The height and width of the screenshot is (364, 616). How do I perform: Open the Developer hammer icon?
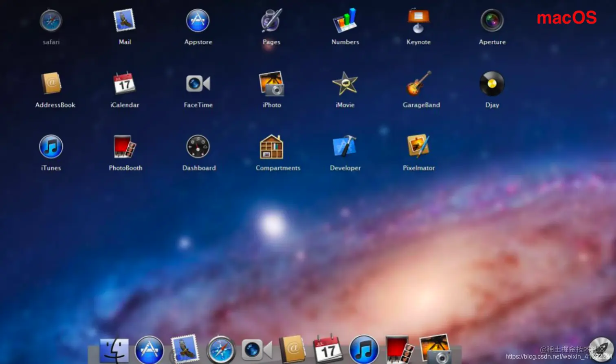click(x=345, y=146)
